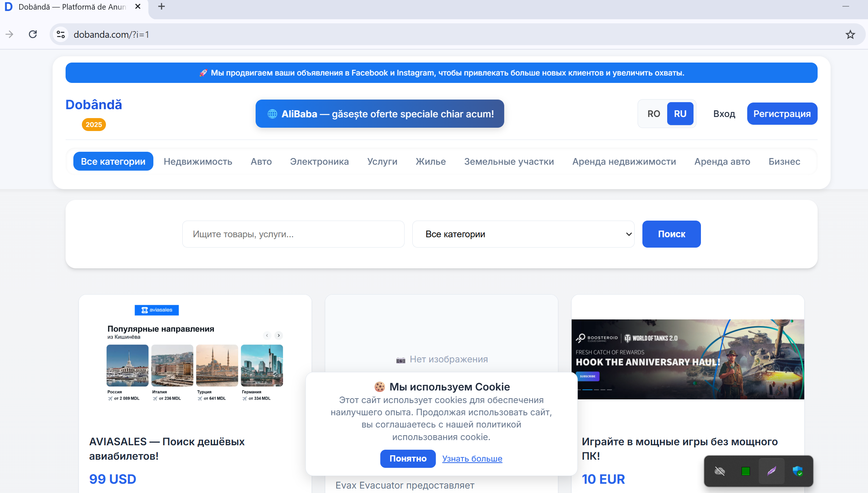Open the Электроника category tab
The width and height of the screenshot is (868, 493).
coord(319,161)
